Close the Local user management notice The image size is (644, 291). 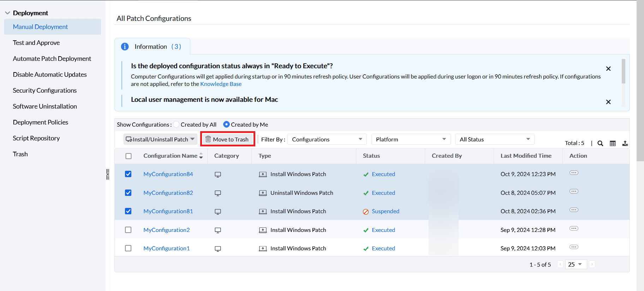[608, 102]
